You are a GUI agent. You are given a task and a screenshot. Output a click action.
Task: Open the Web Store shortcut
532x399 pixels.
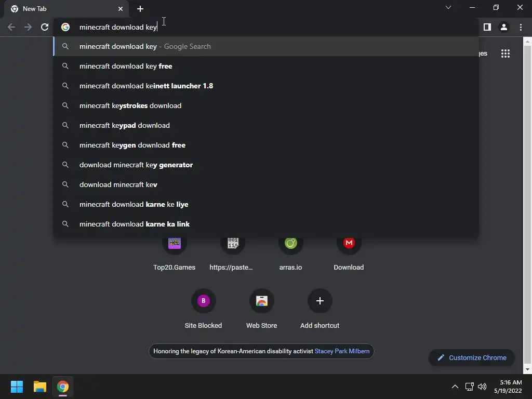click(x=262, y=309)
